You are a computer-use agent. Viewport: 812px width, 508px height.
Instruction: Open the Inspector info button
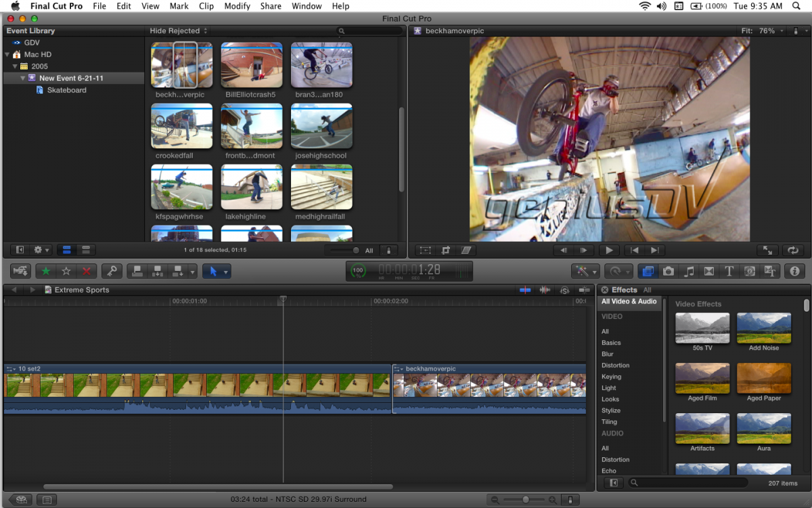pyautogui.click(x=794, y=272)
